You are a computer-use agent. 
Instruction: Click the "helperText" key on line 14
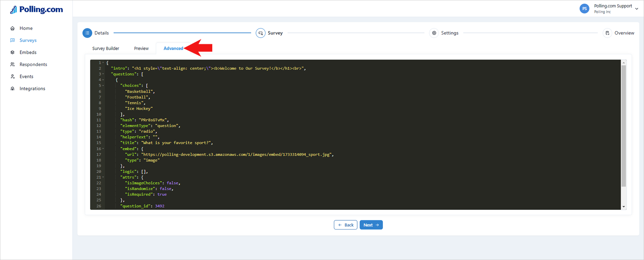pyautogui.click(x=134, y=137)
